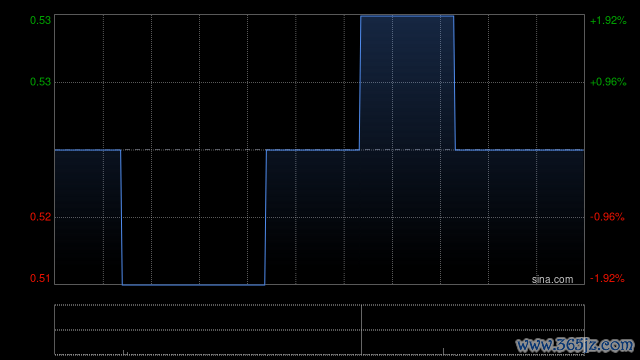Click the -0.96% red axis label

pos(607,217)
